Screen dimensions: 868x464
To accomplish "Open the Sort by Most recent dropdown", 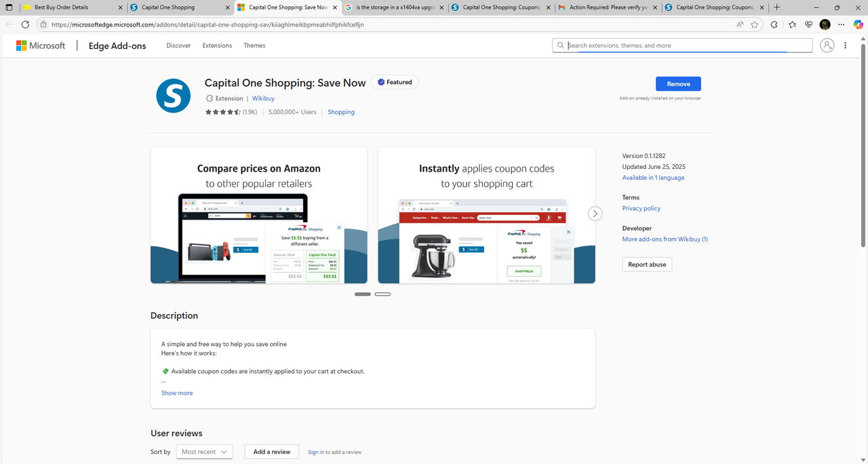I will pyautogui.click(x=204, y=452).
